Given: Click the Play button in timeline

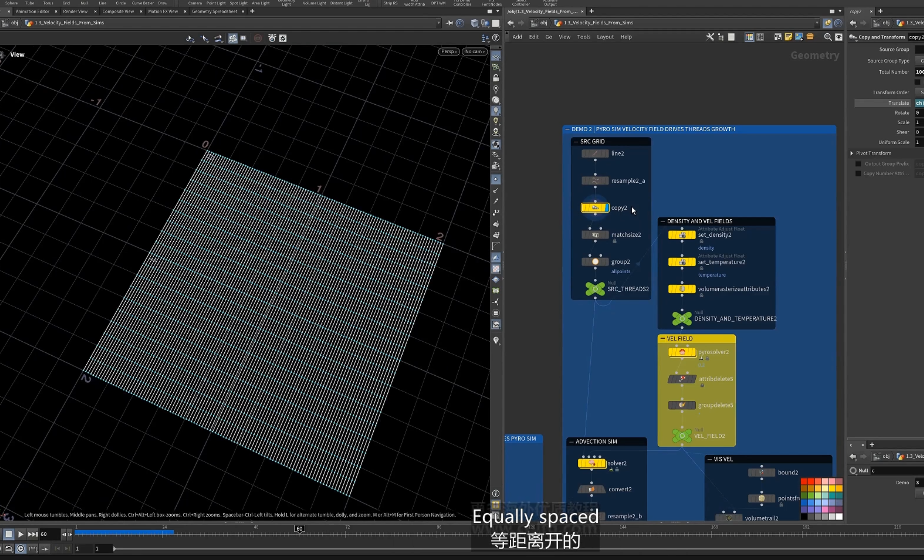Looking at the screenshot, I should pos(21,534).
